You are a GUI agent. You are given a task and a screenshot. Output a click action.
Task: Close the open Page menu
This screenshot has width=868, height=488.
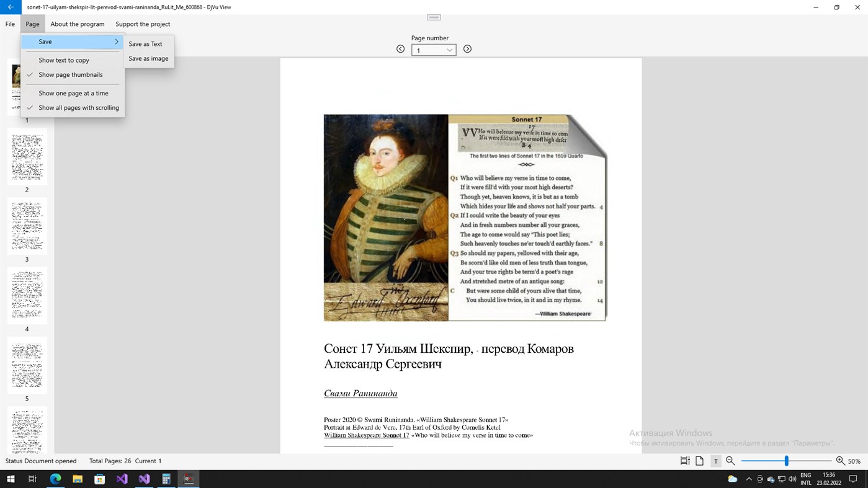pyautogui.click(x=32, y=24)
